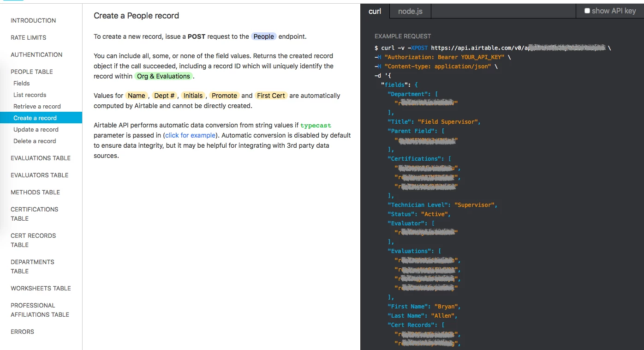This screenshot has height=350, width=644.
Task: Expand Cert Records Table section
Action: pos(33,240)
